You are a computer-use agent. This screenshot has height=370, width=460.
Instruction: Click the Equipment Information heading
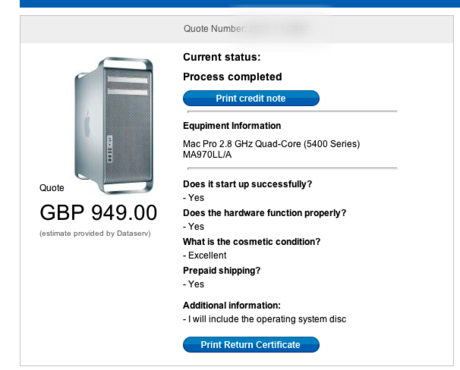click(x=232, y=126)
